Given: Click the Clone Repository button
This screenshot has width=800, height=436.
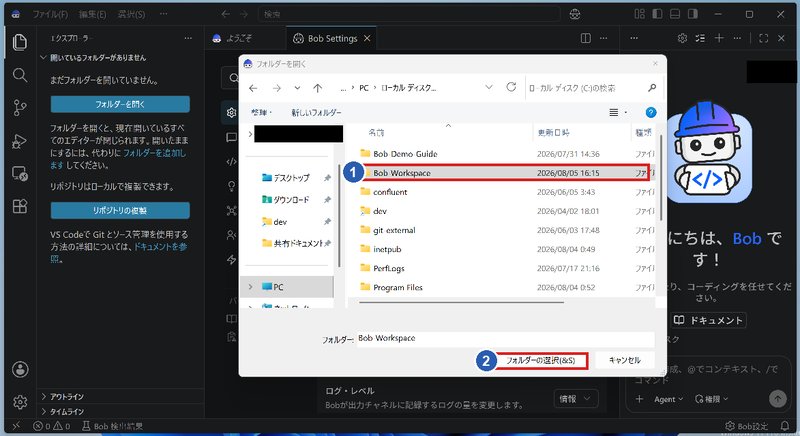Looking at the screenshot, I should click(120, 210).
